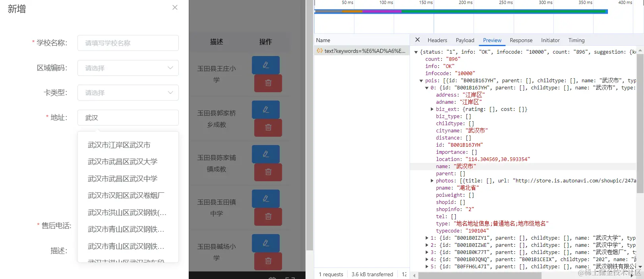Switch to the Response tab
The width and height of the screenshot is (644, 279).
tap(521, 40)
